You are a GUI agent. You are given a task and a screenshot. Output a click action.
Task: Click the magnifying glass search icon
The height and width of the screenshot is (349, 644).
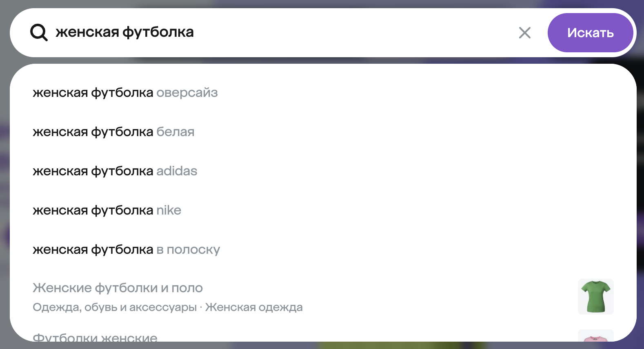click(39, 32)
